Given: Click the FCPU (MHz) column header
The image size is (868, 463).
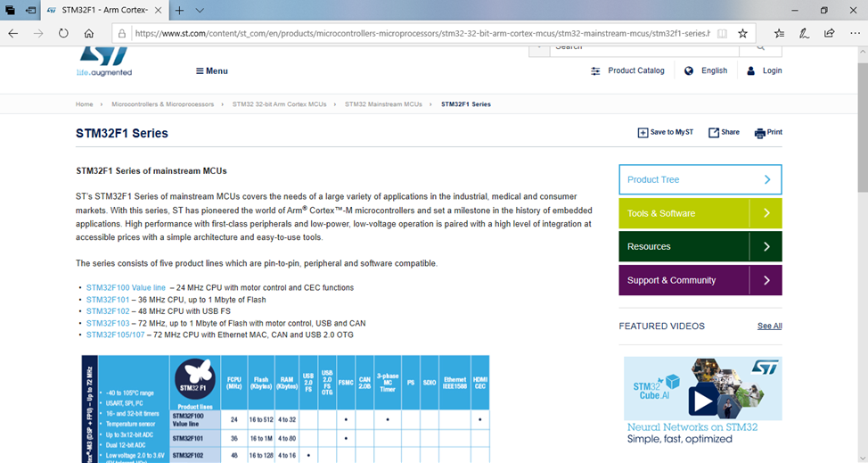Looking at the screenshot, I should pos(234,383).
